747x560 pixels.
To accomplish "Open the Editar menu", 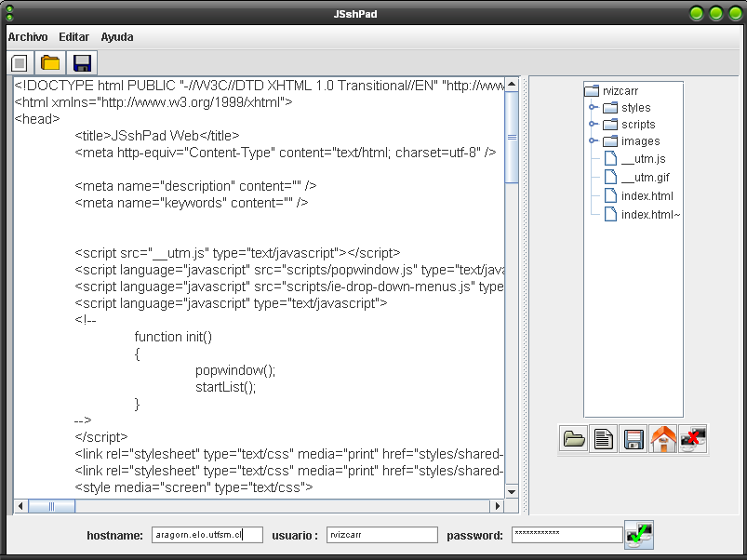I will coord(73,37).
